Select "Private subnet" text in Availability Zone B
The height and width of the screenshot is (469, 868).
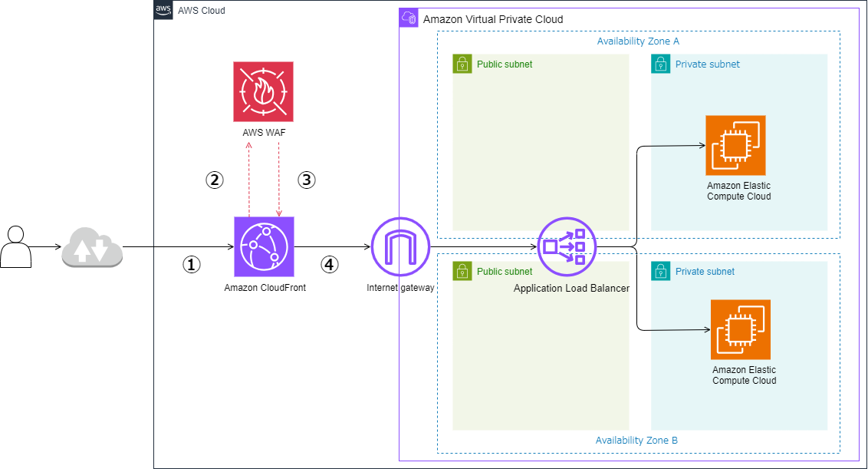[705, 272]
